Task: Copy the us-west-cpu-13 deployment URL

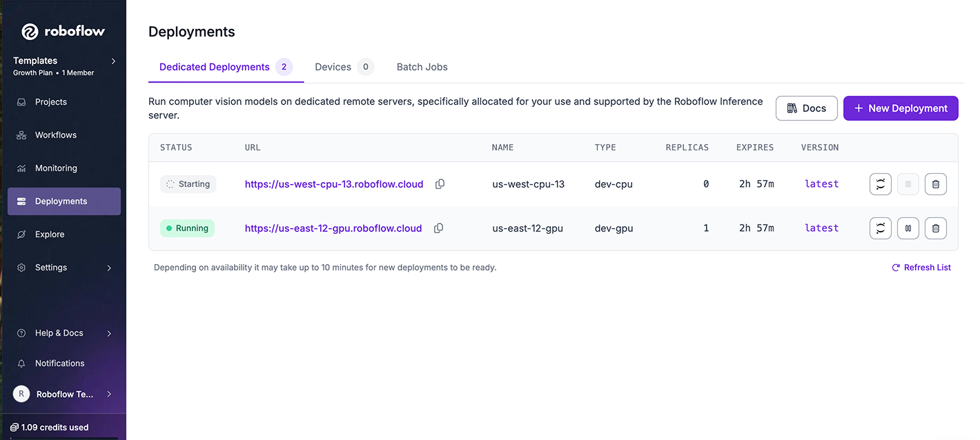Action: click(x=440, y=184)
